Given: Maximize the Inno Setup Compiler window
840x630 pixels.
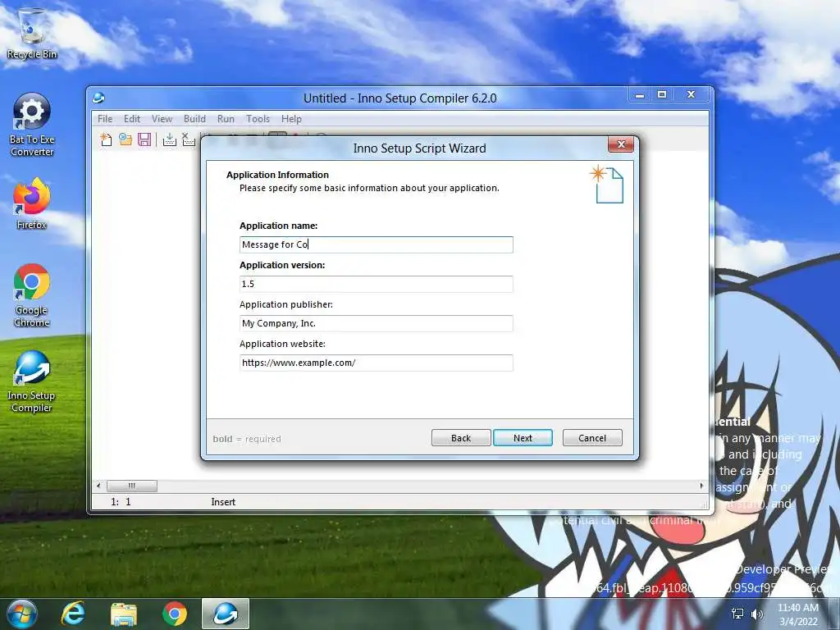Looking at the screenshot, I should [662, 95].
